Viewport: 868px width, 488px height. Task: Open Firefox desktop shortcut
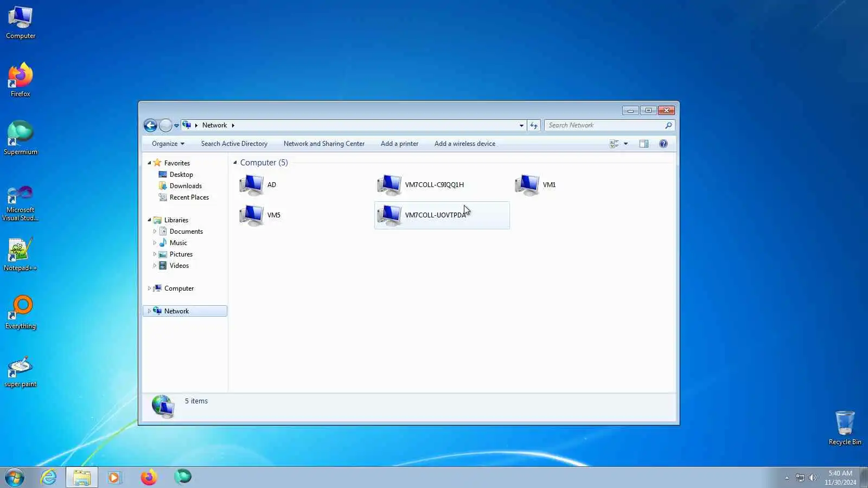click(x=21, y=80)
